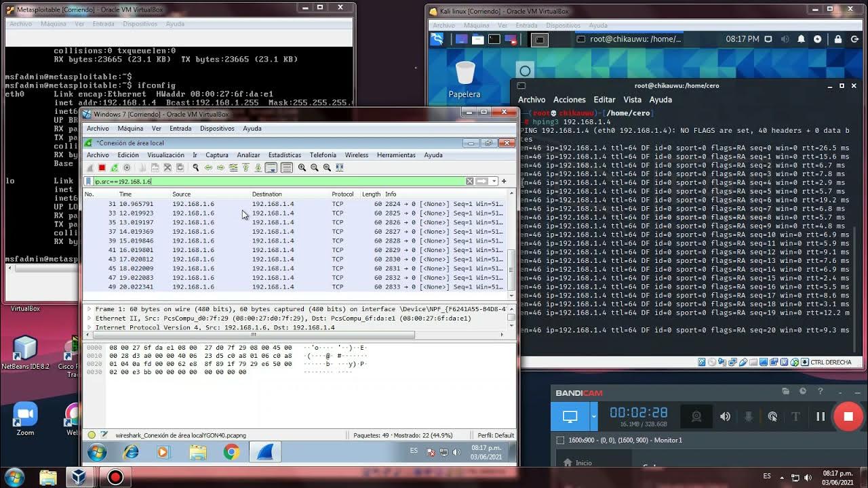Toggle Bandicam speaker sound
This screenshot has width=868, height=488.
[725, 417]
